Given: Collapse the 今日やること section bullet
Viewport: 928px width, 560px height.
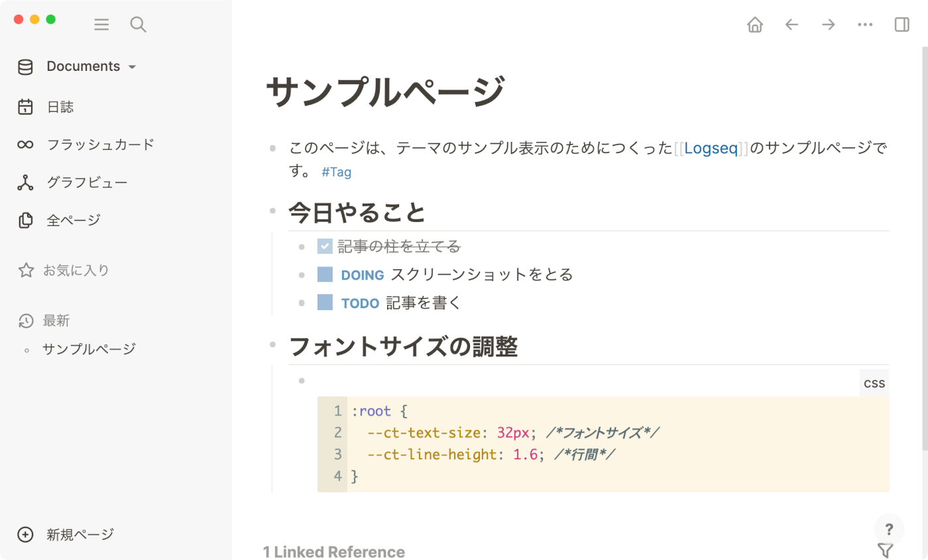Looking at the screenshot, I should pos(272,210).
